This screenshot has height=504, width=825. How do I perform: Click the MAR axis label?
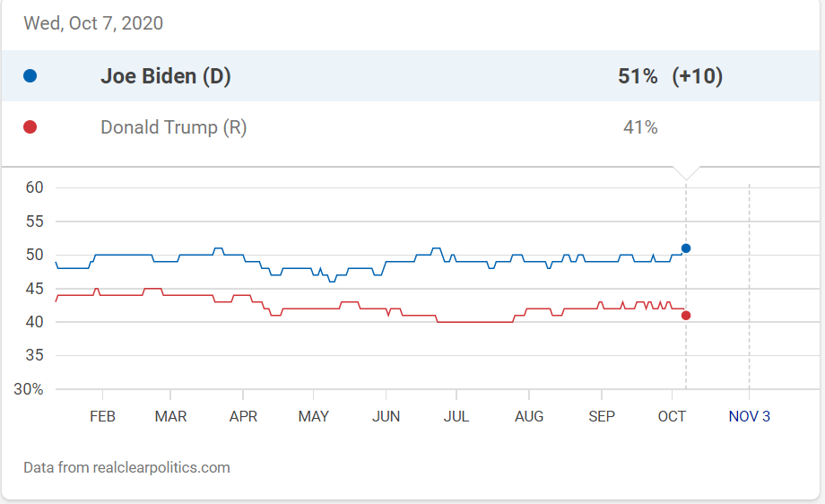pyautogui.click(x=170, y=416)
